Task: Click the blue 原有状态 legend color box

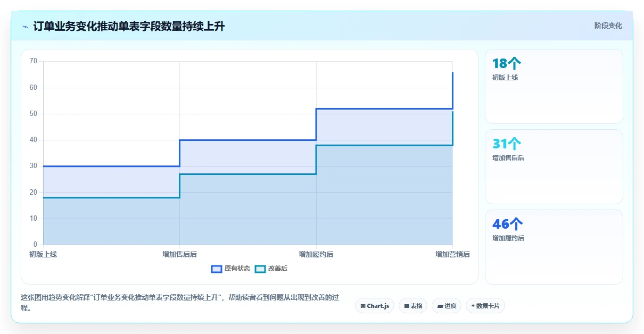Action: point(217,269)
